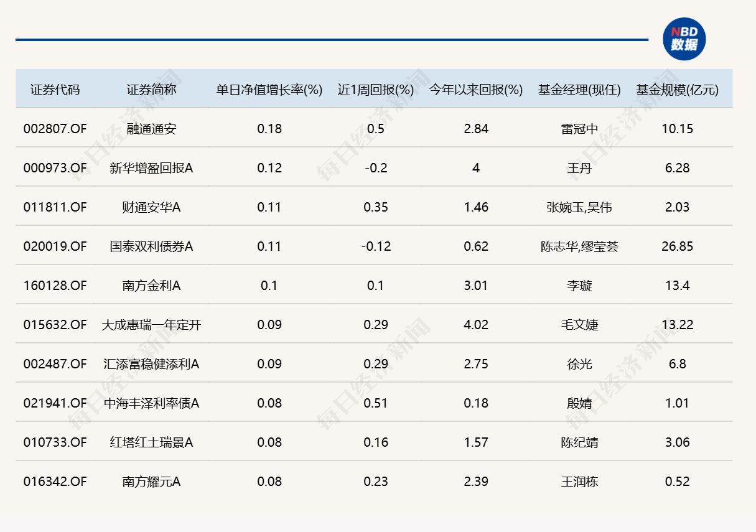Select code 000973.OF

55,168
